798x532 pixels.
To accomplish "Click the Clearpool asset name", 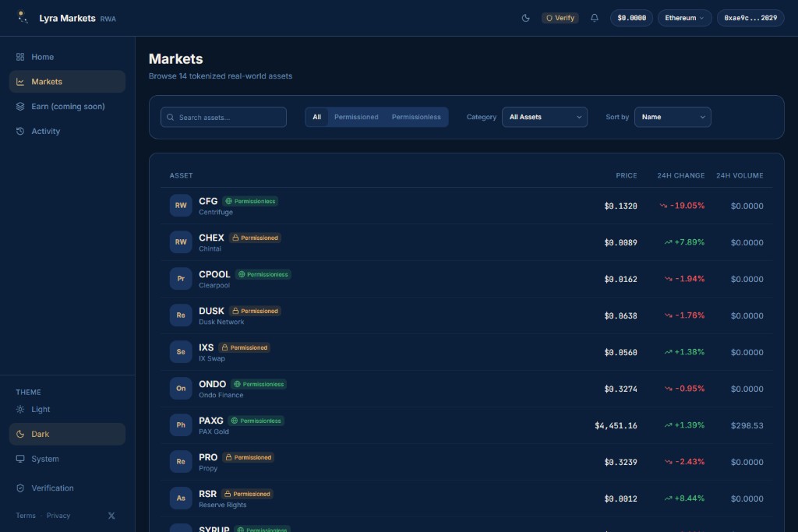I will tap(214, 286).
